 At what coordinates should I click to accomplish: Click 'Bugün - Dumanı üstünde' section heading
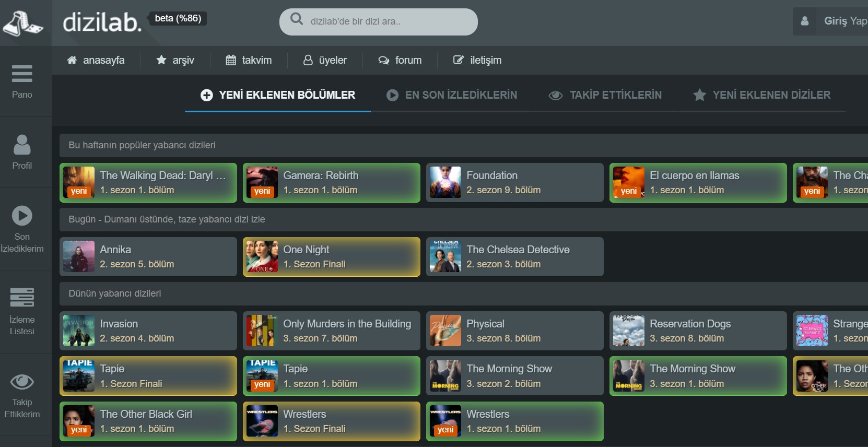tap(167, 219)
